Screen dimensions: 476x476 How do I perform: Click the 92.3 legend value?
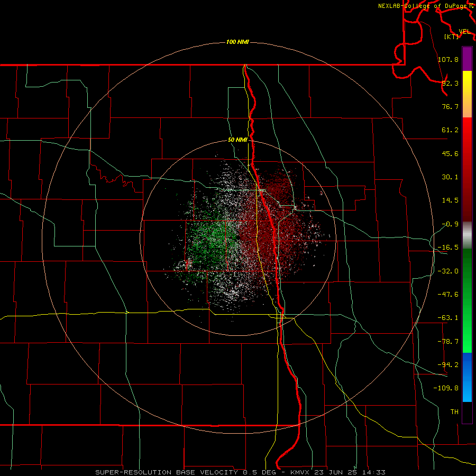[x=450, y=83]
